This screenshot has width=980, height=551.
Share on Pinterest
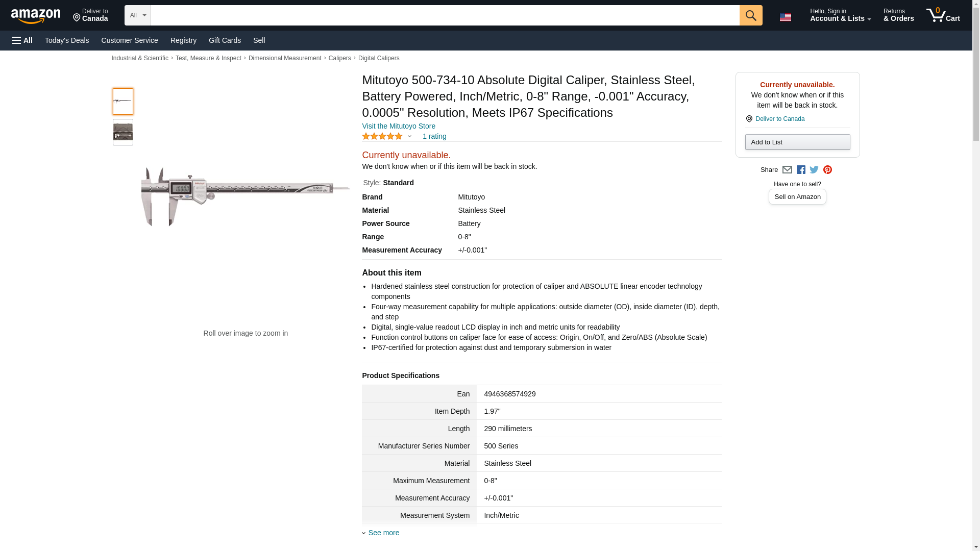point(827,170)
